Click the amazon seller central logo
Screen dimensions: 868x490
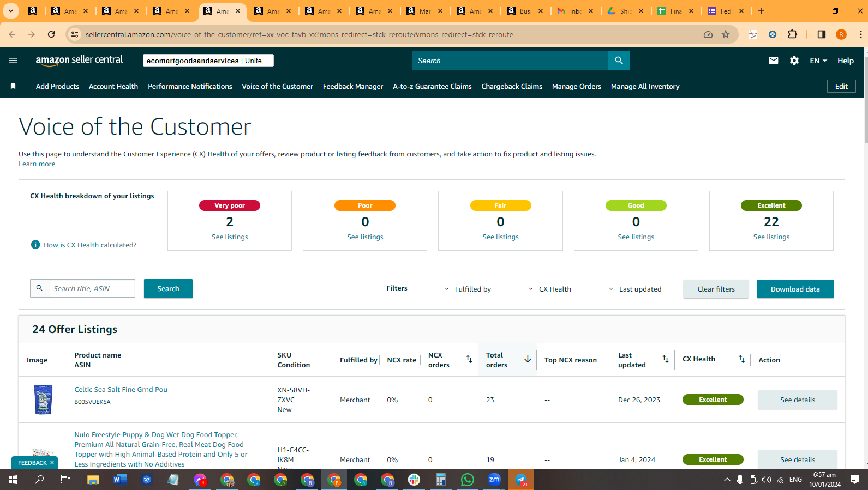79,61
